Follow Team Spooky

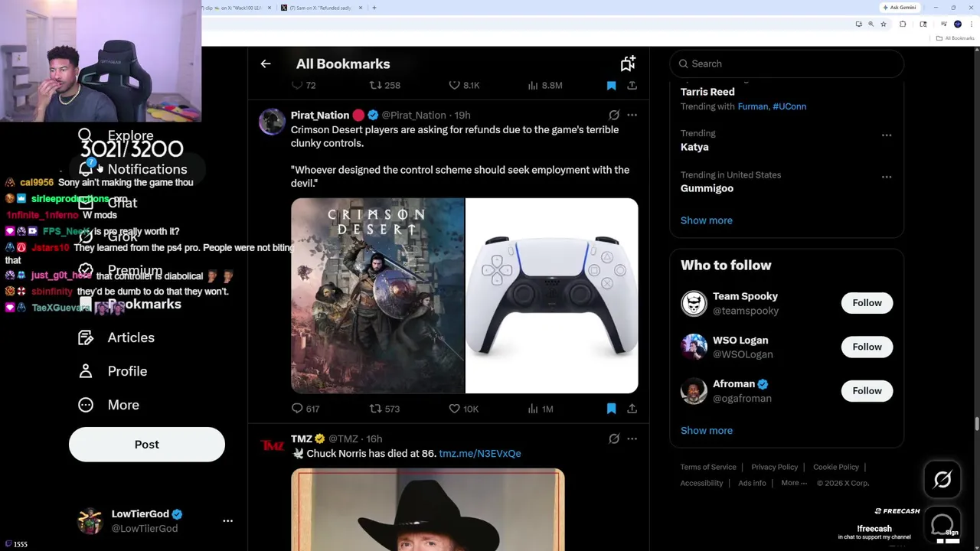[x=867, y=303]
